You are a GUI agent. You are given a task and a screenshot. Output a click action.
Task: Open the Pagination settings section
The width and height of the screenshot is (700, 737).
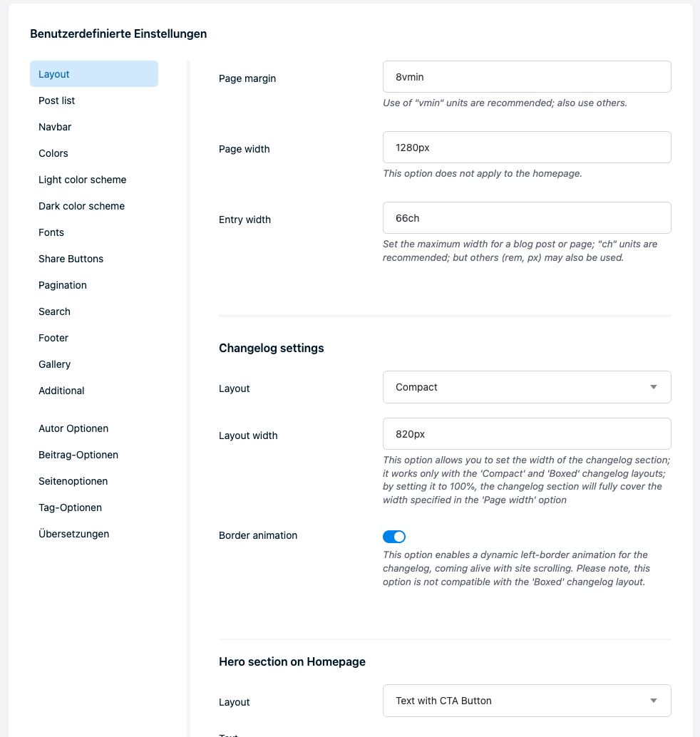[62, 285]
